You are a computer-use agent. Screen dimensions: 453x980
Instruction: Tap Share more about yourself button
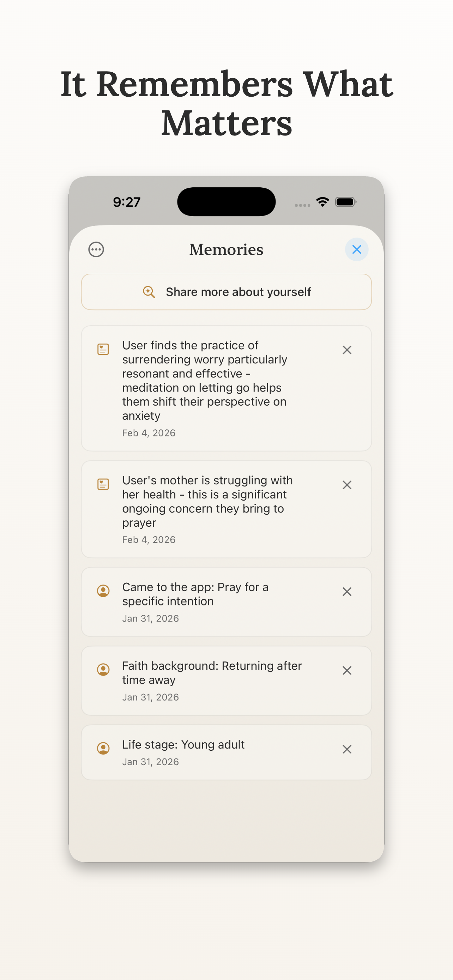(226, 292)
